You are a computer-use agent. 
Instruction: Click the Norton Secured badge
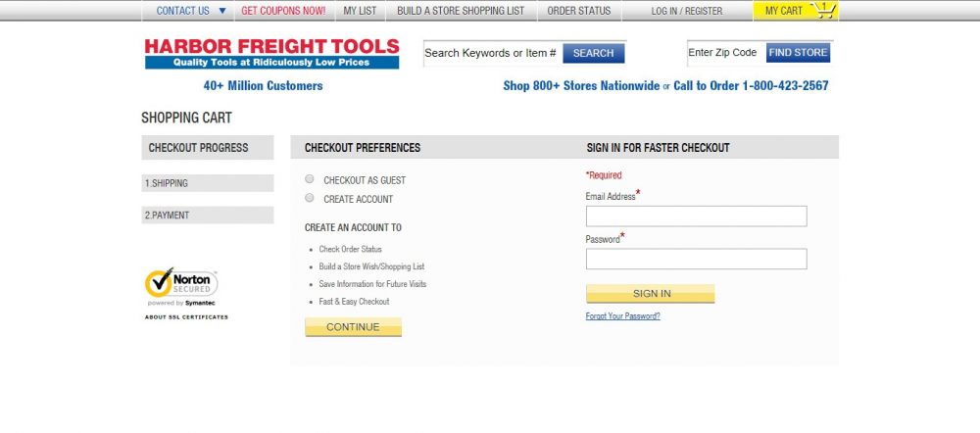pos(181,286)
